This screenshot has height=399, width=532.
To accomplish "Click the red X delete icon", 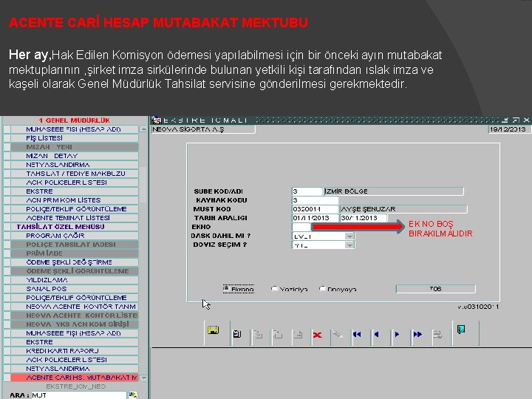I will [318, 335].
